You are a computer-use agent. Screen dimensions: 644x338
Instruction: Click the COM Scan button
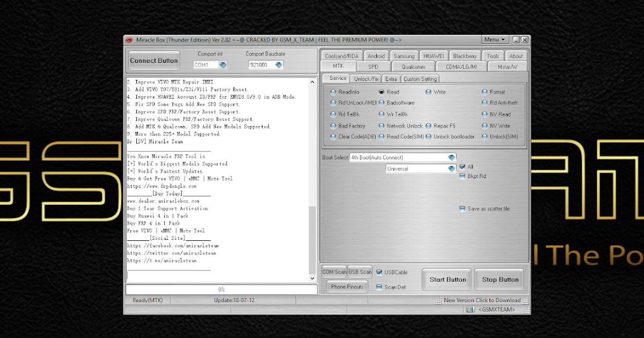[334, 272]
